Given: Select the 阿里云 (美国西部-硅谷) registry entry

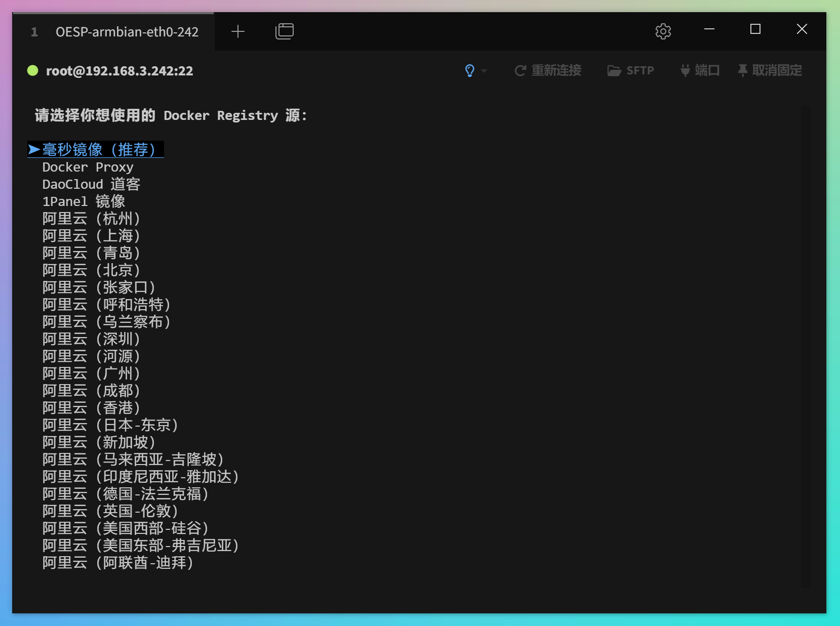Looking at the screenshot, I should 125,528.
